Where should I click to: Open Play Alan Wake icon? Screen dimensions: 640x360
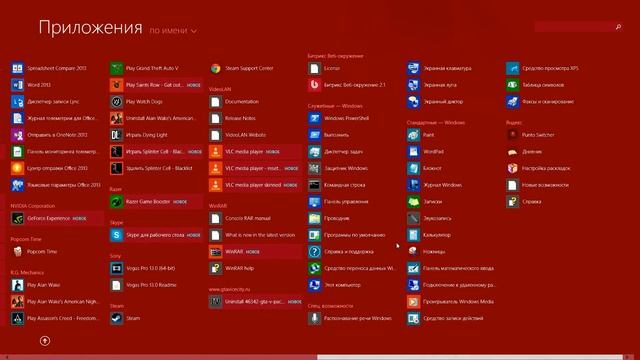pyautogui.click(x=18, y=285)
